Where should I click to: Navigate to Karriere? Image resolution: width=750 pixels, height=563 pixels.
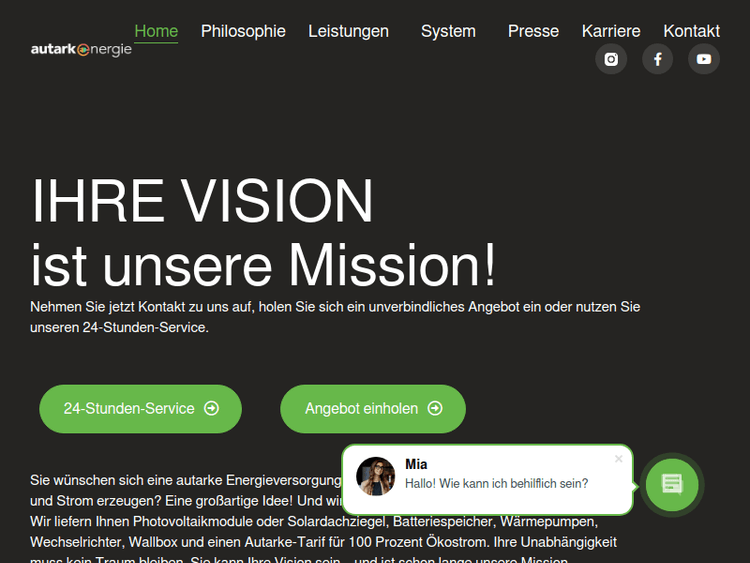(x=611, y=31)
